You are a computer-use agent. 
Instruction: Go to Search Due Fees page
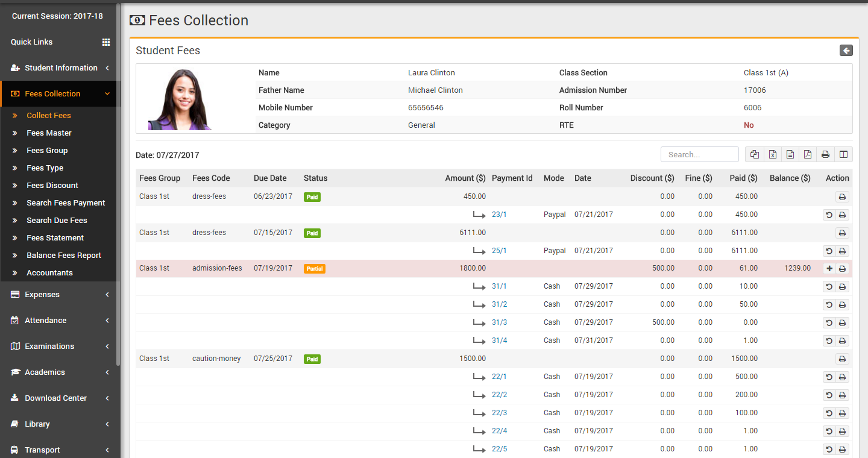[57, 221]
